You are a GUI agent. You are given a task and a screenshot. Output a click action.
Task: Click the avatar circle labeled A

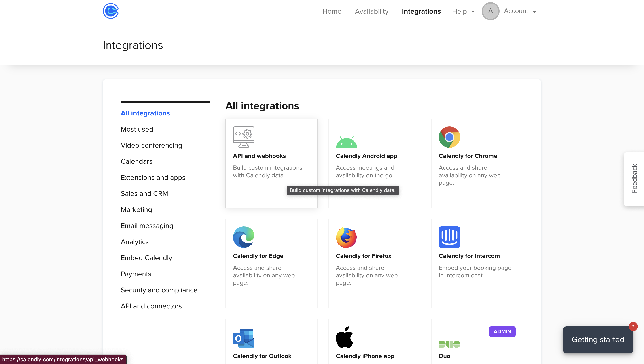[490, 11]
